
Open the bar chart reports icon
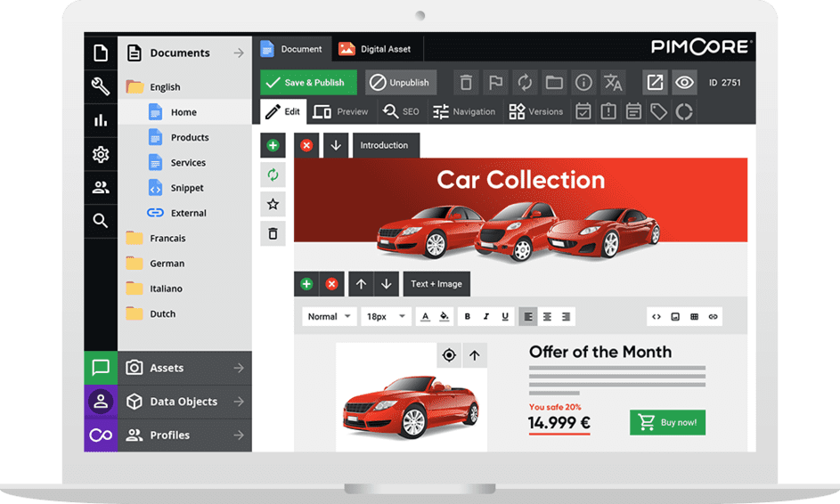(x=101, y=120)
